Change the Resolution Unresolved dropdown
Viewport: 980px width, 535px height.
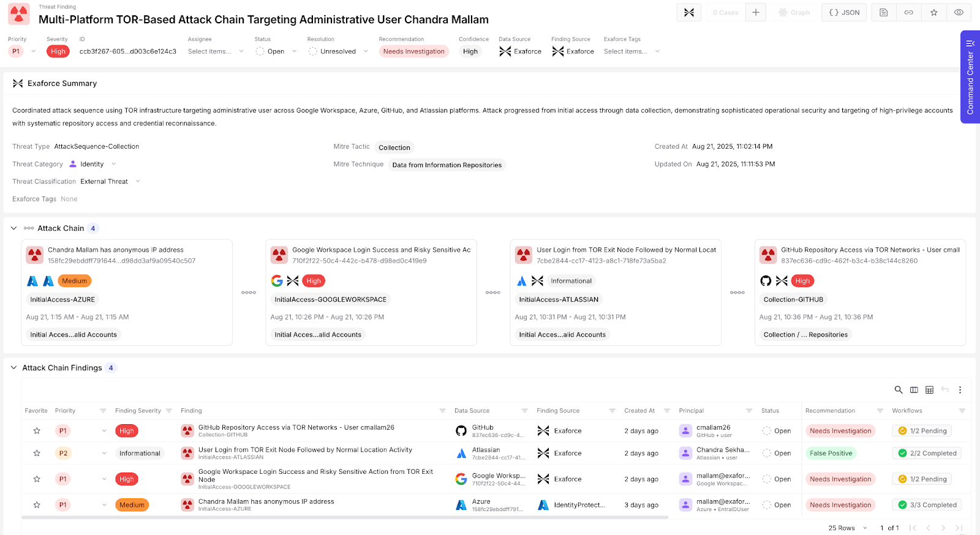click(x=338, y=51)
